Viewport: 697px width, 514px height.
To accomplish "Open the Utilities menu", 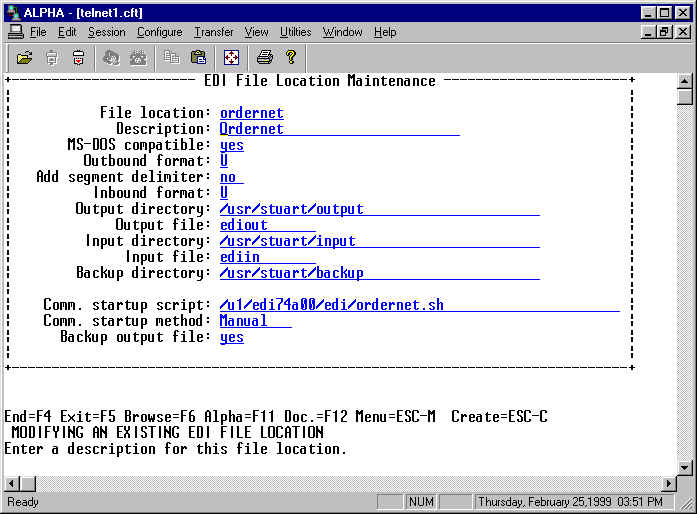I will pos(295,32).
